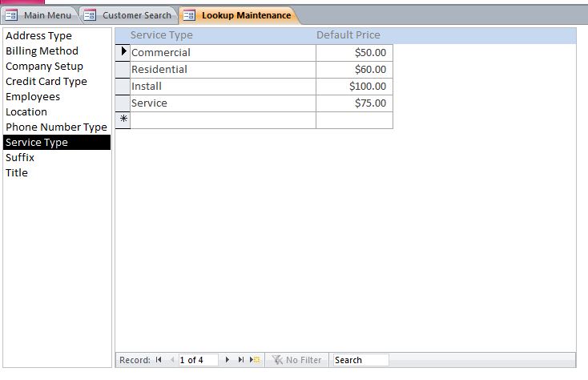Viewport: 588px width, 380px height.
Task: Click the Service service type cell
Action: coord(224,103)
